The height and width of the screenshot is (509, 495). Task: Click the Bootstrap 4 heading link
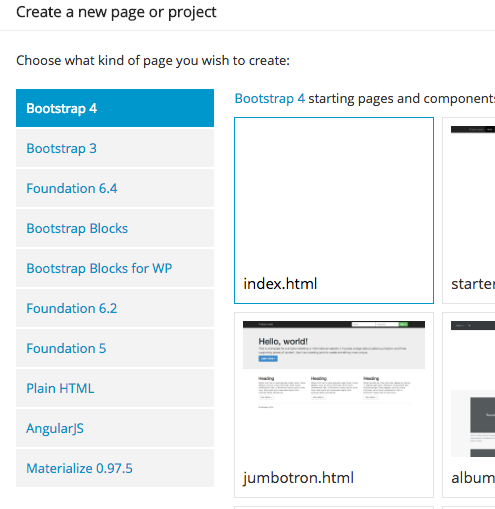pyautogui.click(x=270, y=99)
